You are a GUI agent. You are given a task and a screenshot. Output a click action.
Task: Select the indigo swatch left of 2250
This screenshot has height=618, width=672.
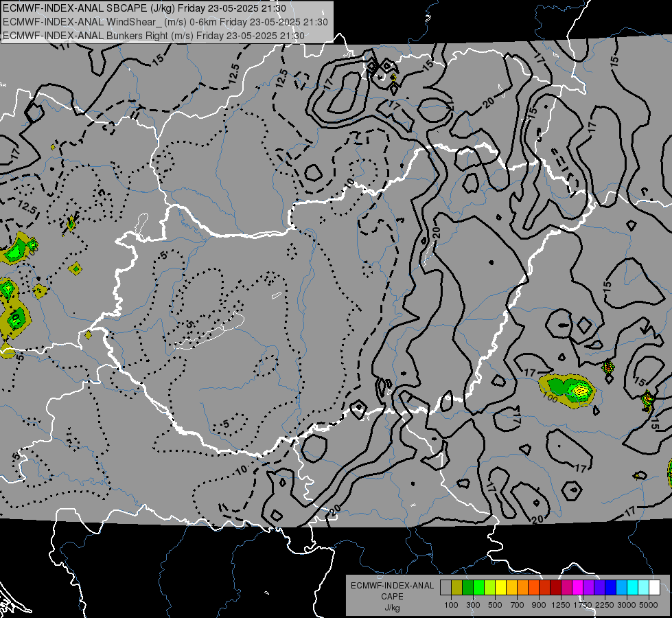coord(599,588)
